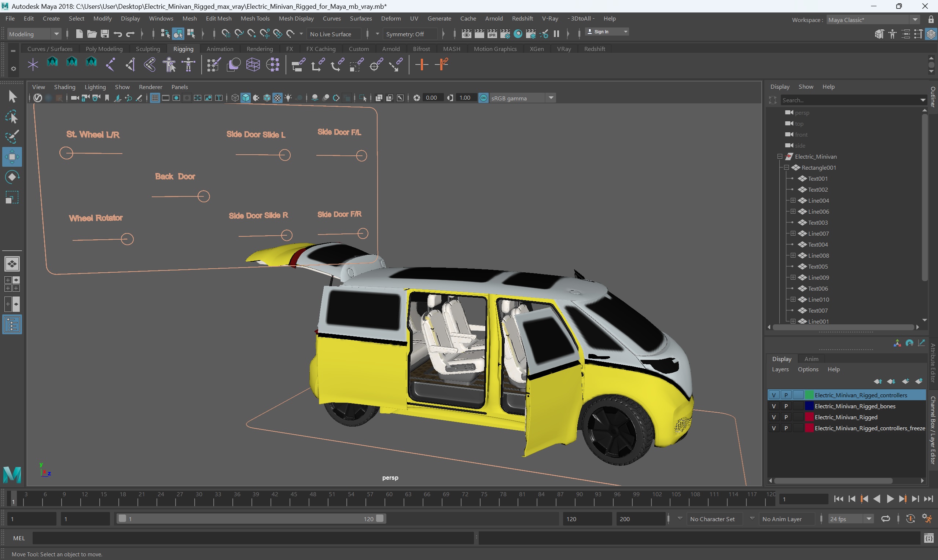Toggle playback P of Electric_Minivan_Rigged layer

point(786,417)
